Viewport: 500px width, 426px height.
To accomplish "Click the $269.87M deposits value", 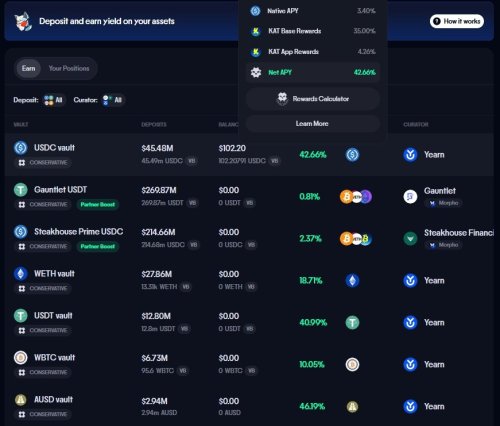I will 159,190.
